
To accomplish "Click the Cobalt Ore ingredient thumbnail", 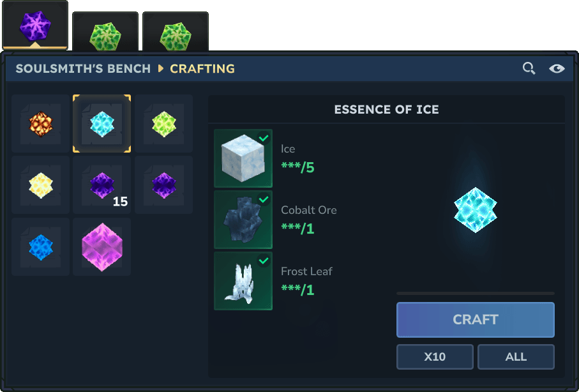I will 243,220.
